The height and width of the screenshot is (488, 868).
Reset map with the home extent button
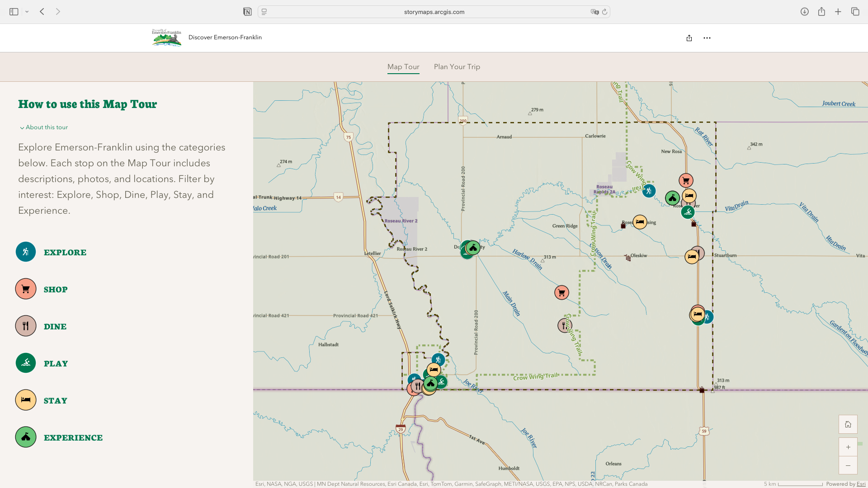coord(848,424)
